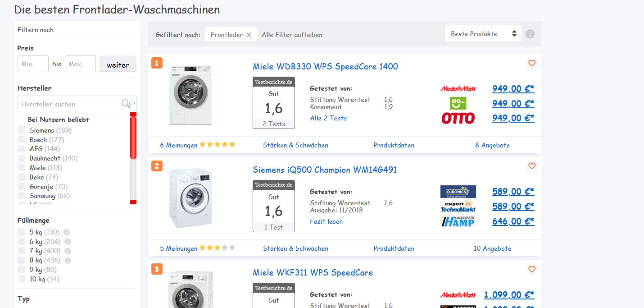644x308 pixels.
Task: Open Produktdaten tab for Miele WDB330
Action: (x=394, y=145)
